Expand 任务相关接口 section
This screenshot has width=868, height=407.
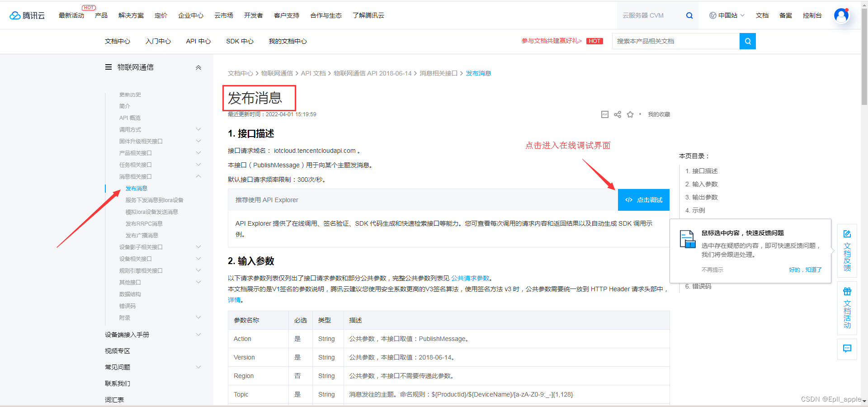pyautogui.click(x=198, y=165)
